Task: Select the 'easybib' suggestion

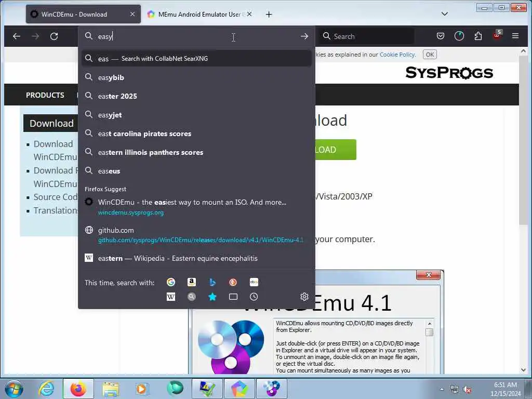Action: tap(196, 77)
